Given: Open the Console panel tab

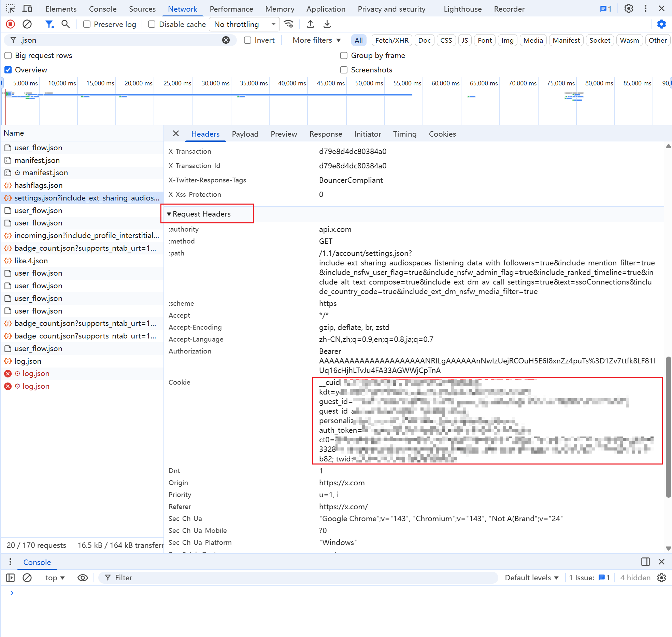Looking at the screenshot, I should pyautogui.click(x=103, y=9).
